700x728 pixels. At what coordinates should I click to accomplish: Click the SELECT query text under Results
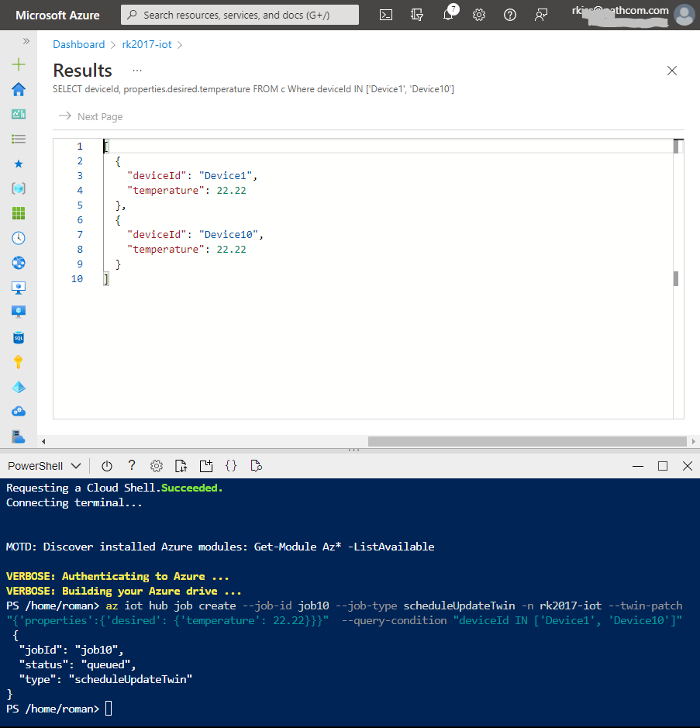[x=253, y=89]
